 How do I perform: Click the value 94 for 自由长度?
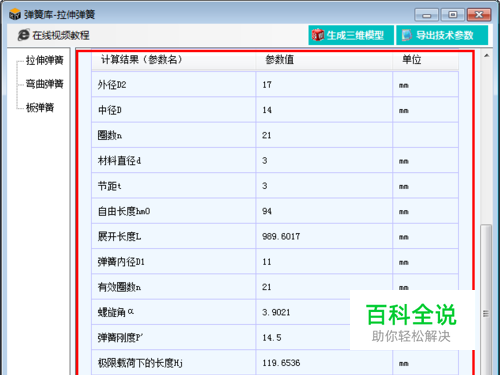(x=267, y=211)
